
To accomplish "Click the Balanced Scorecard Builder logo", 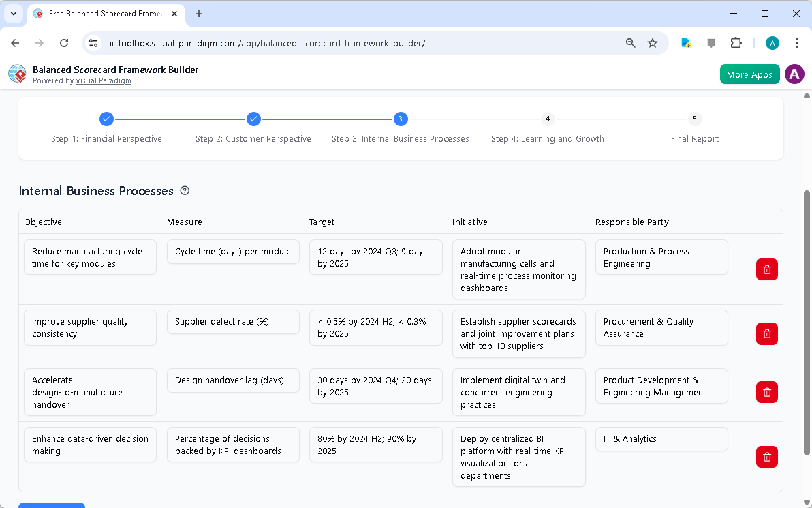I will click(17, 74).
